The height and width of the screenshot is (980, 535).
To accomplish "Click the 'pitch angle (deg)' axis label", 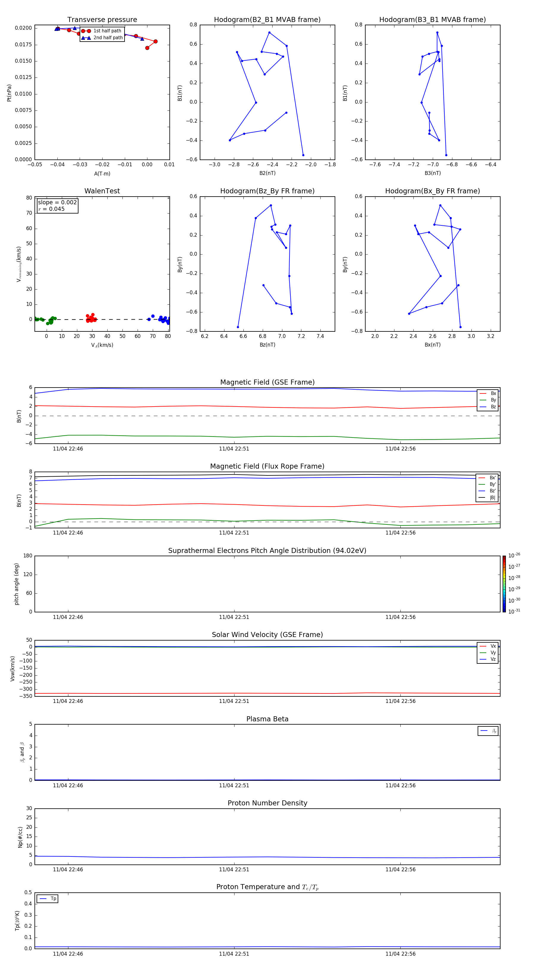I will click(x=17, y=584).
